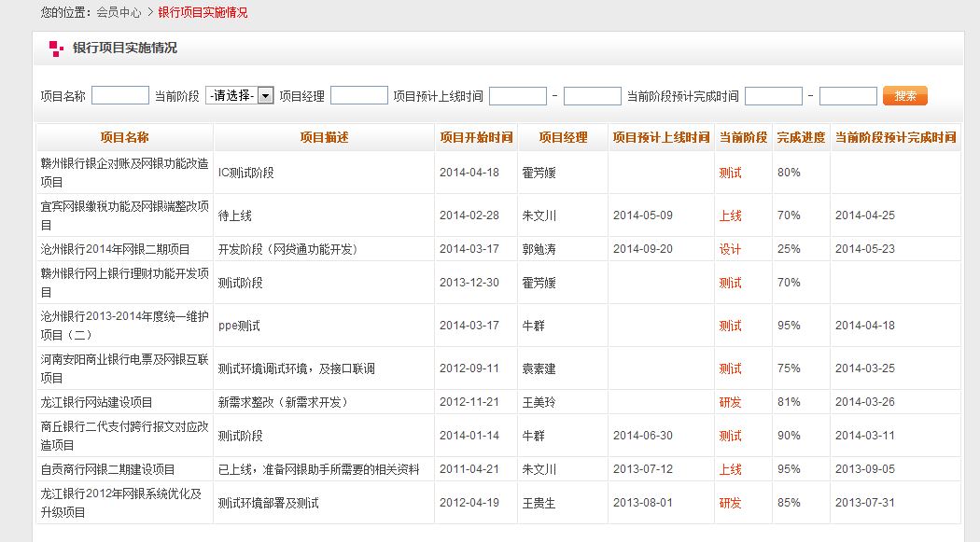Click start date 2014-02-28
The width and height of the screenshot is (980, 542).
coord(469,215)
